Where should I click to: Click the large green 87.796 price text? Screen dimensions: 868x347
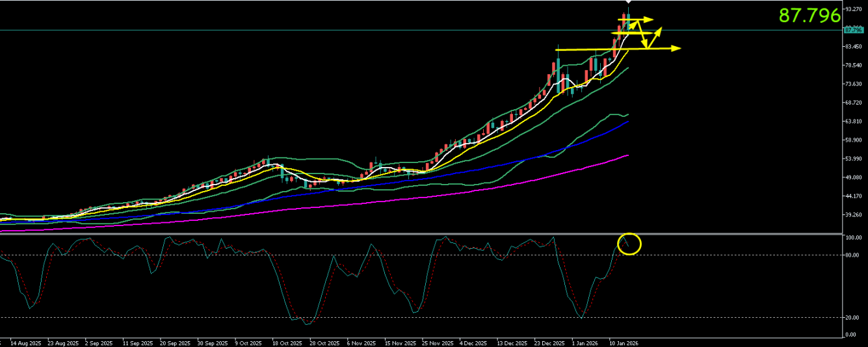809,16
